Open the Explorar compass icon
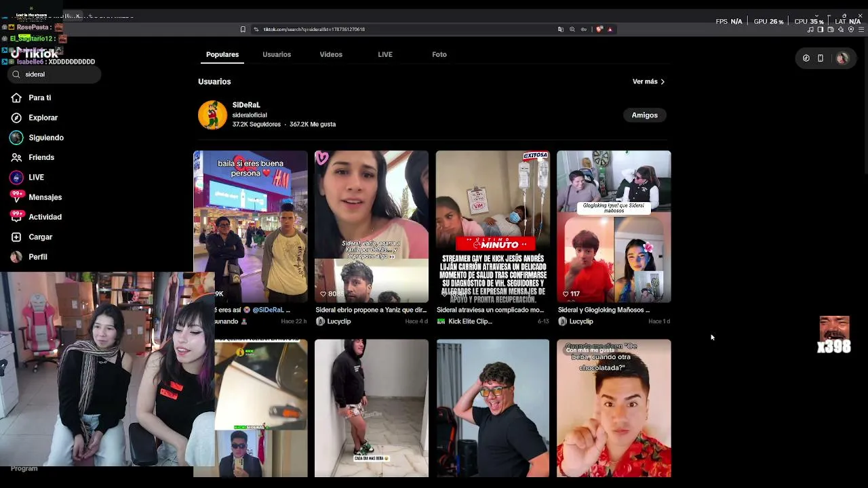The width and height of the screenshot is (868, 488). coord(16,117)
